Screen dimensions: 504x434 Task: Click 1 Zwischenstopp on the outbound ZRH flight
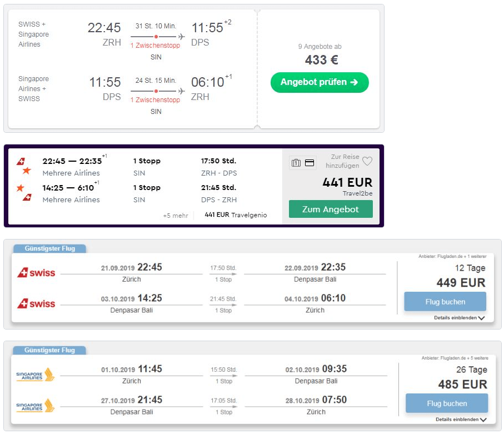156,46
